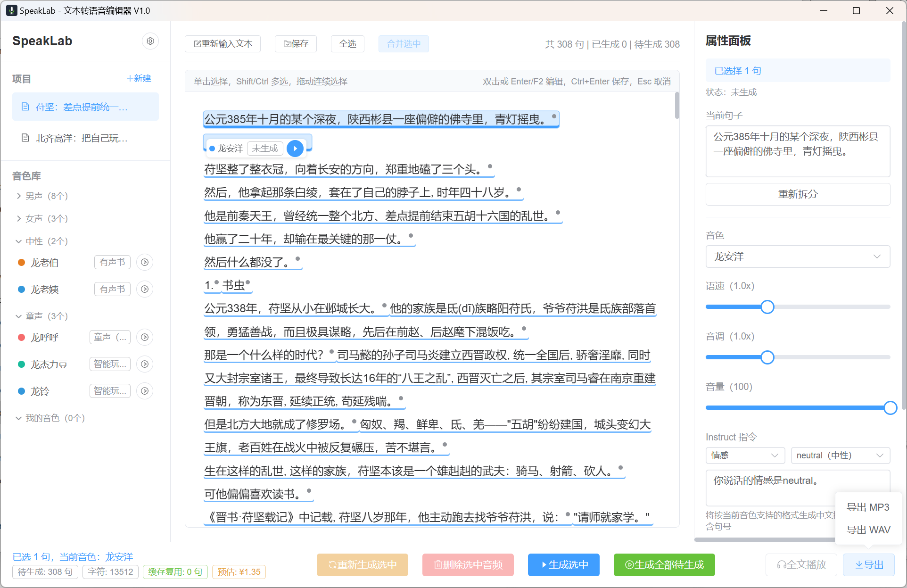This screenshot has width=907, height=588.
Task: Open project 苻坚：差点提前统一
Action: [x=85, y=107]
